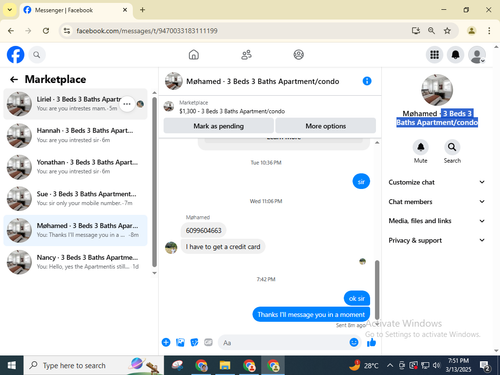Open Windows notification center icon

point(484,365)
